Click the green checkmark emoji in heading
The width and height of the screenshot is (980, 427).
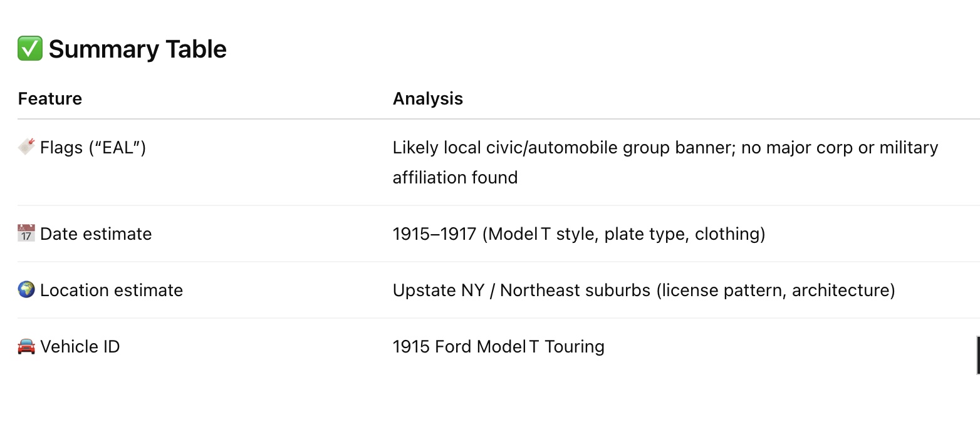point(29,49)
